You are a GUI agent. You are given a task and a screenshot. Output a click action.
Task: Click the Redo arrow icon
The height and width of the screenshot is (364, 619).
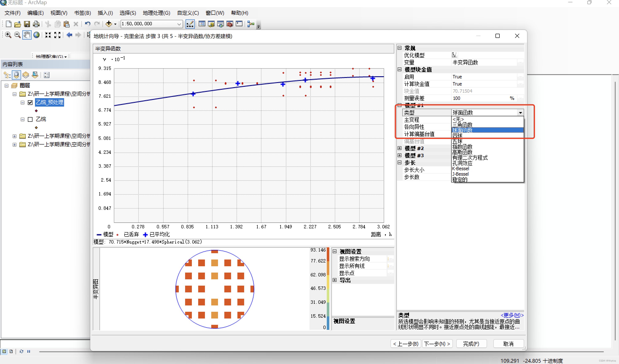coord(97,24)
